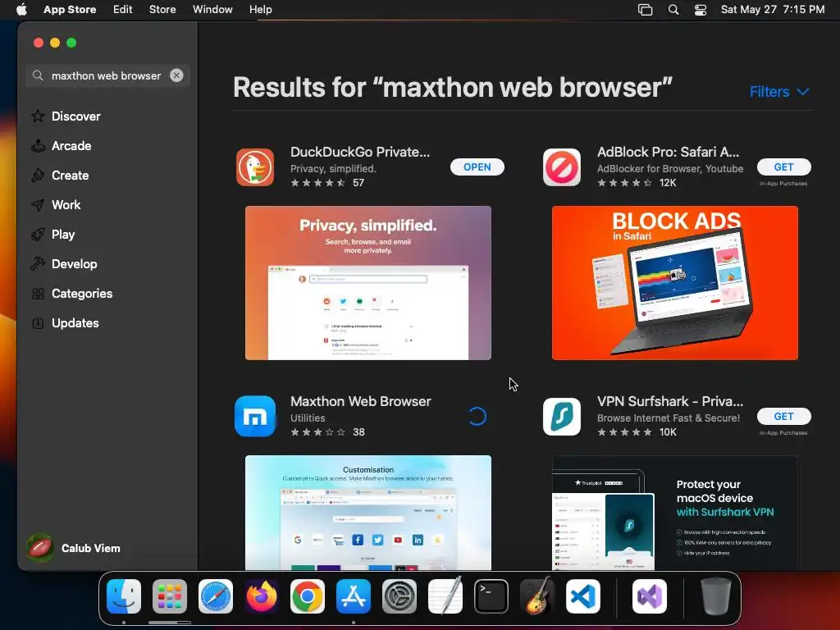Get VPN Surfshark app

[x=783, y=416]
